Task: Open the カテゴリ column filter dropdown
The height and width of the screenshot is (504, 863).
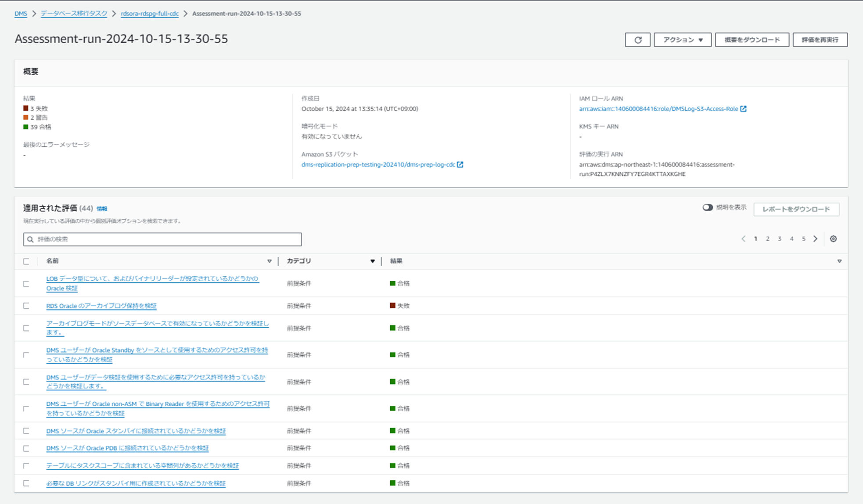Action: pyautogui.click(x=373, y=261)
